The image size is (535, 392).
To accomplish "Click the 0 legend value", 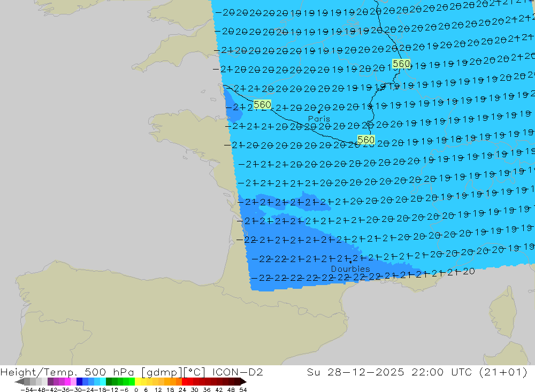I will tap(136, 390).
